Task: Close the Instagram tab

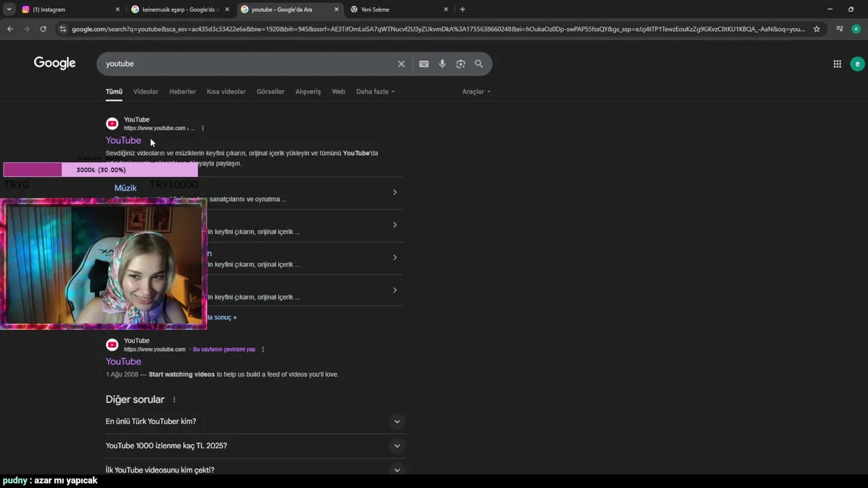Action: tap(117, 9)
